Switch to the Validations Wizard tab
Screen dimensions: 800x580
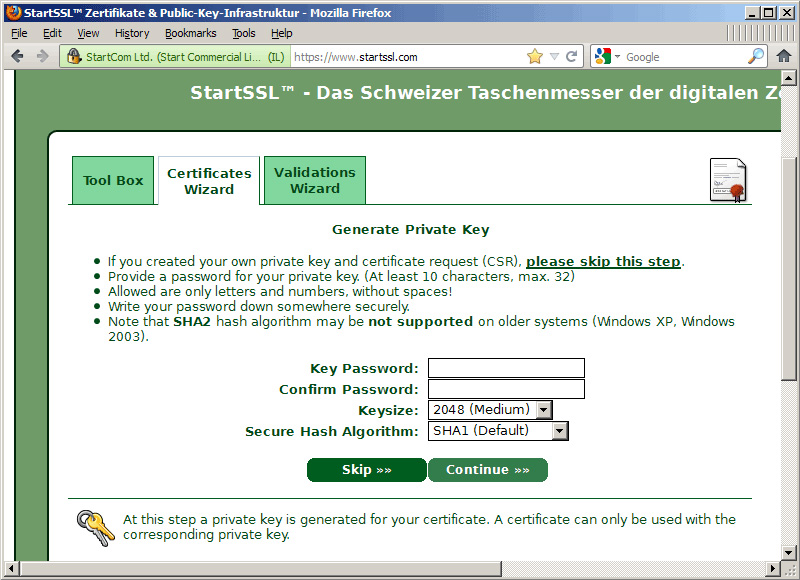(x=314, y=180)
